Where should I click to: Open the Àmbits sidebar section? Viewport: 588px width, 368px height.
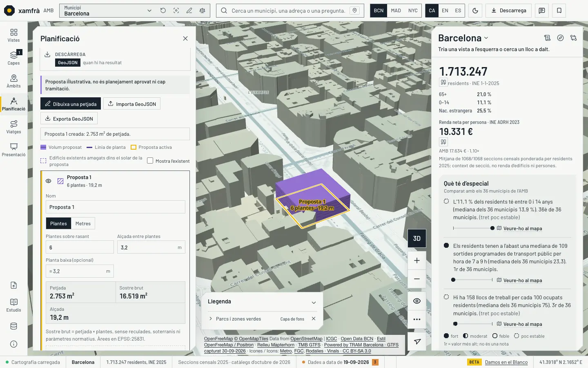tap(13, 81)
